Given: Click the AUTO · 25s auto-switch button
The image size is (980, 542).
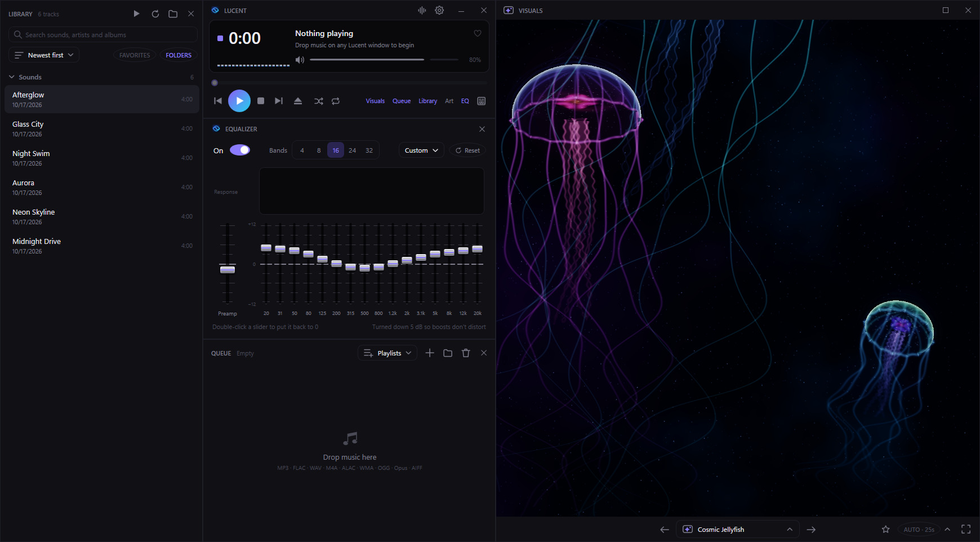Looking at the screenshot, I should click(919, 530).
